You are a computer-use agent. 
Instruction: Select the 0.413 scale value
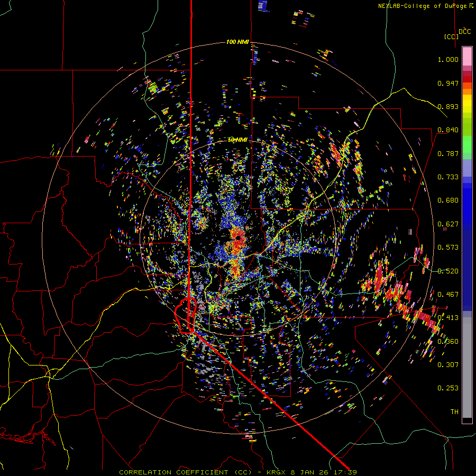tap(448, 318)
